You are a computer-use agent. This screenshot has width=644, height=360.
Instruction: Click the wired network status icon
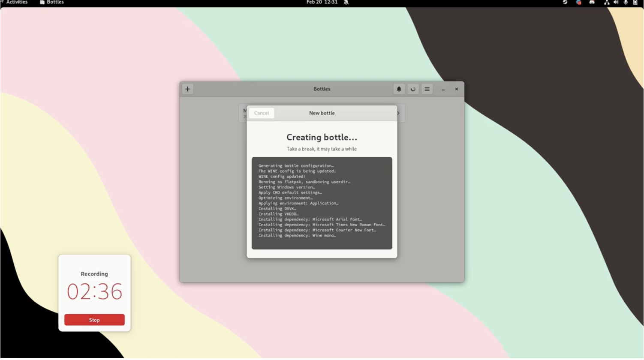[x=606, y=3]
